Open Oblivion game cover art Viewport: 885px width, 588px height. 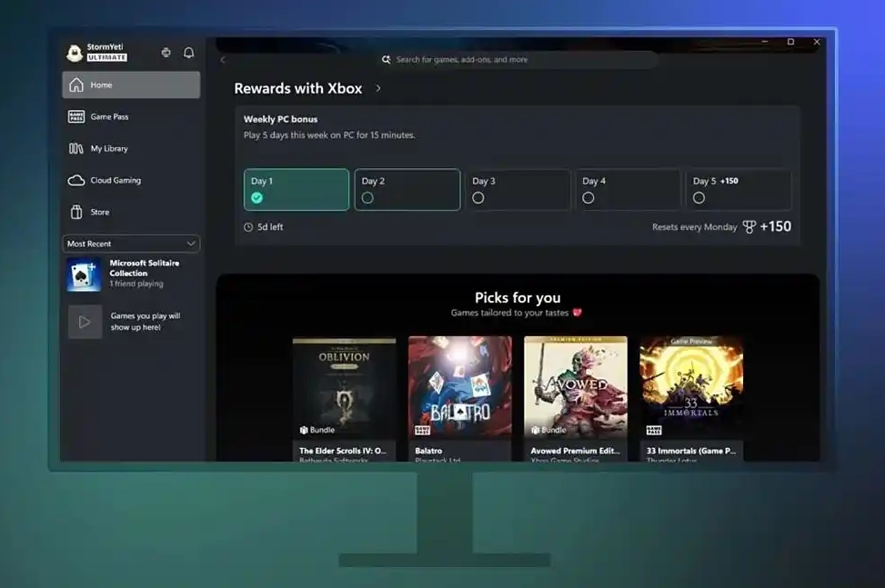(x=345, y=387)
